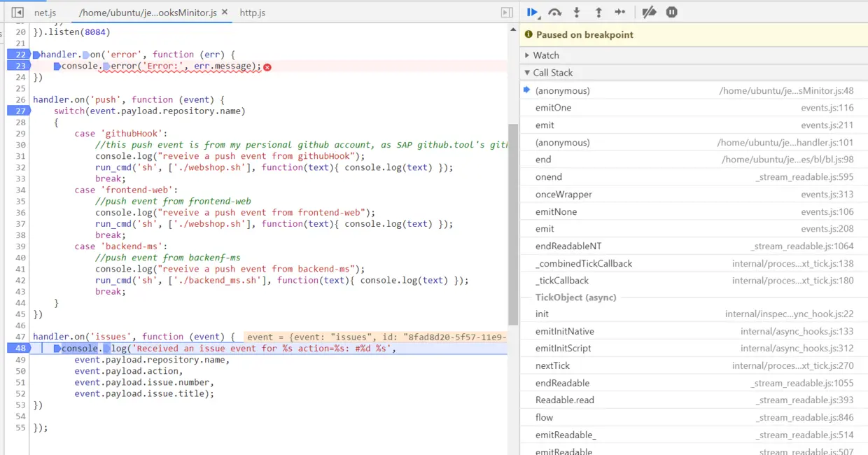868x455 pixels.
Task: Open events.js:116 source link
Action: [x=827, y=108]
